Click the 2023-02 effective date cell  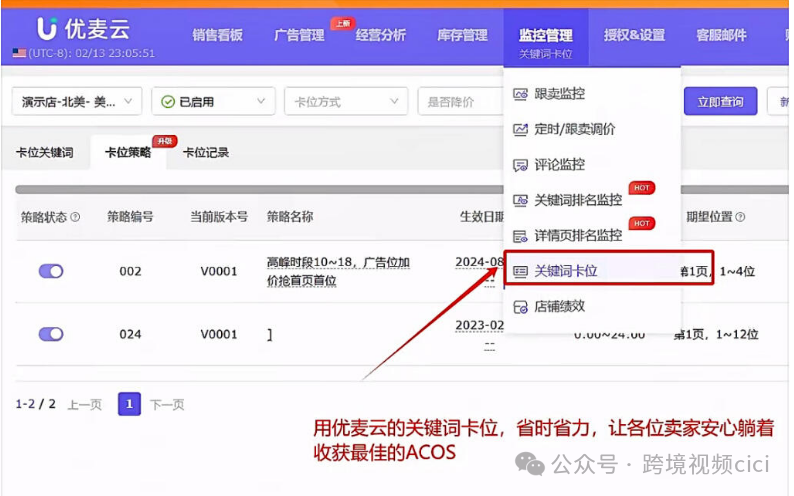pyautogui.click(x=480, y=325)
